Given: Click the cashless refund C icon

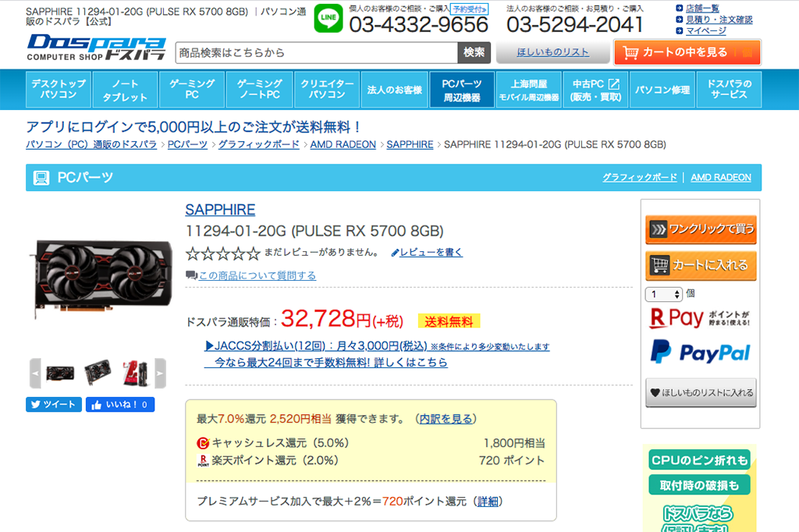Looking at the screenshot, I should point(203,443).
